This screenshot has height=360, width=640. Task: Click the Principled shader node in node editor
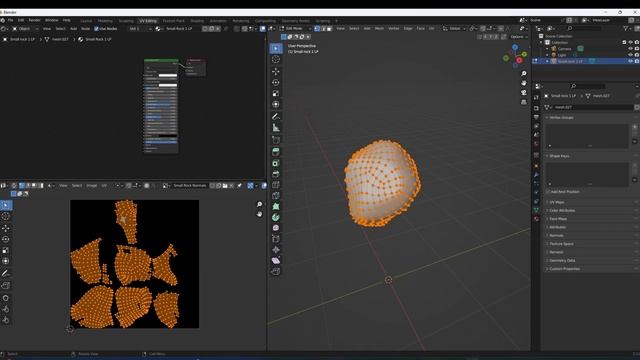161,106
